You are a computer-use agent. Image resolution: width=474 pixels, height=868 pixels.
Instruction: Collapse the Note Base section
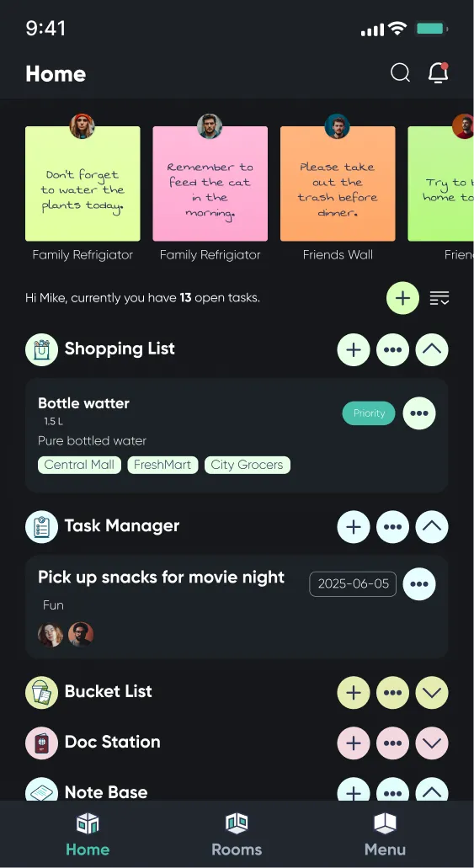click(432, 790)
